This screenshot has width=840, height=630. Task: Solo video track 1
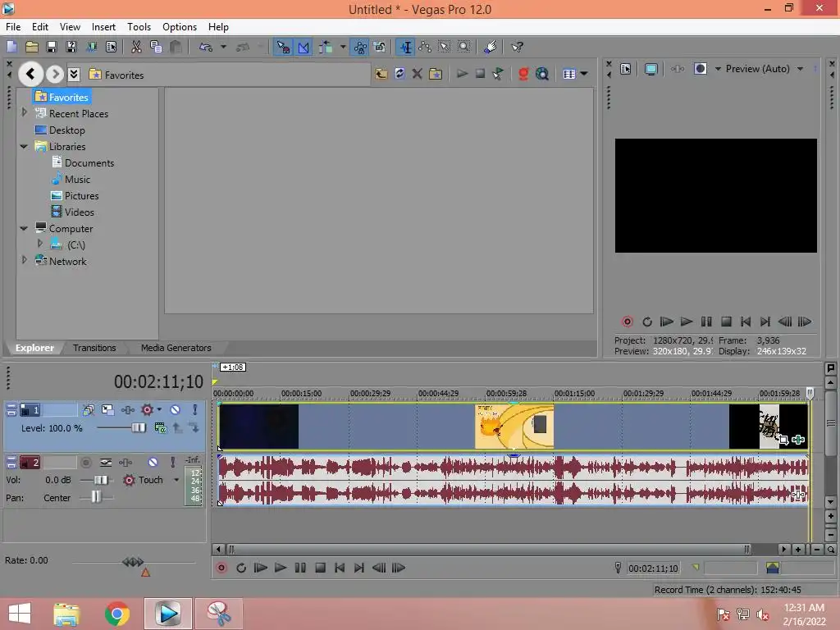[195, 410]
